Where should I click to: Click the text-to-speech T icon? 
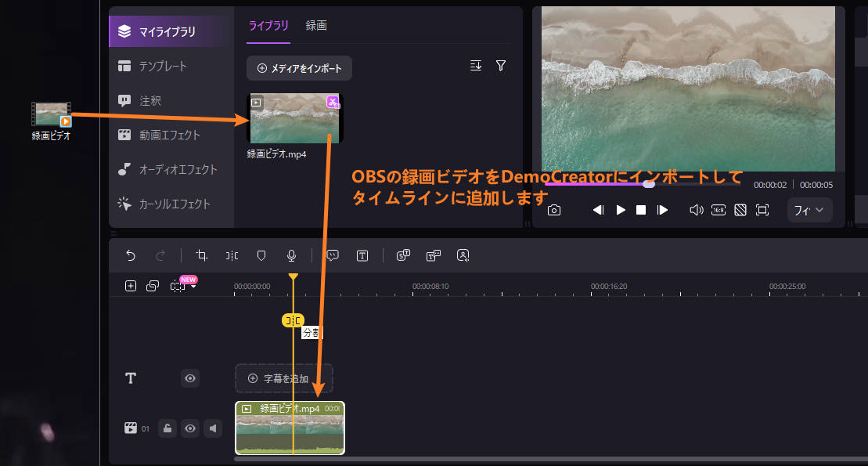click(x=433, y=255)
